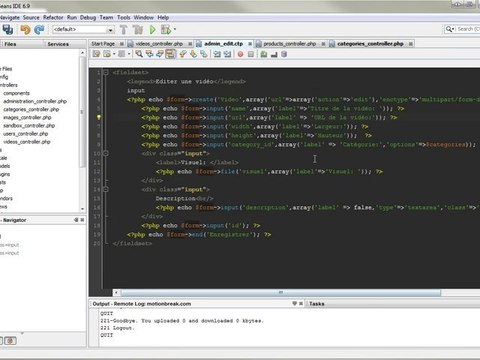Collapse the div fold marker at line 10
Image resolution: width=480 pixels, height=360 pixels.
coord(106,153)
